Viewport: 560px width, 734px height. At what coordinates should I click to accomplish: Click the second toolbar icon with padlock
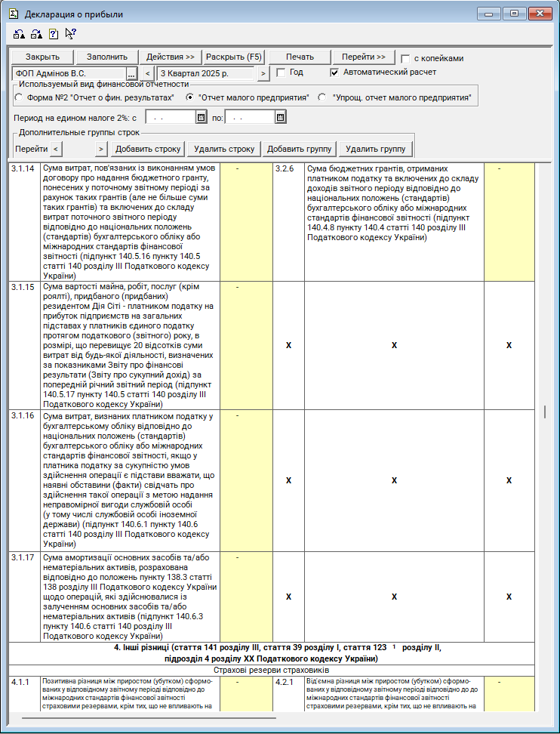[36, 33]
